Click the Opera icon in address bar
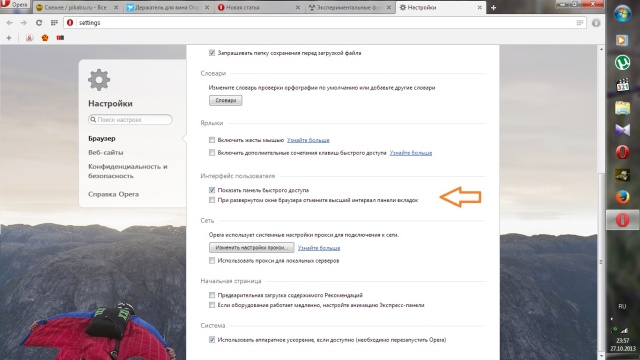 point(70,23)
